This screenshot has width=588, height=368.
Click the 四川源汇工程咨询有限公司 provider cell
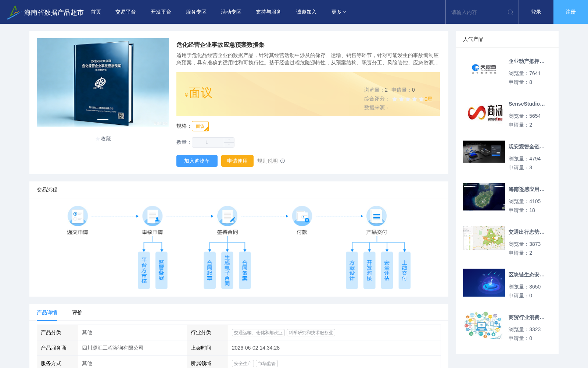[x=132, y=348]
